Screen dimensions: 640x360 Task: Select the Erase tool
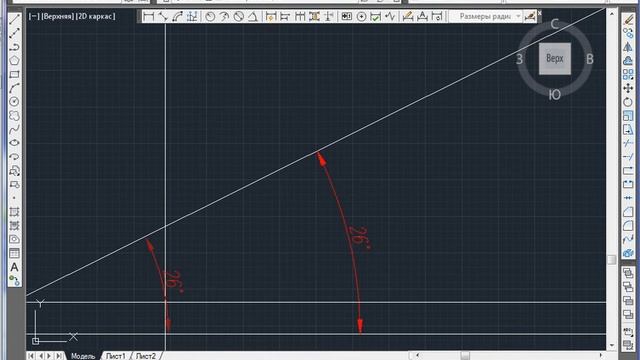coord(628,19)
